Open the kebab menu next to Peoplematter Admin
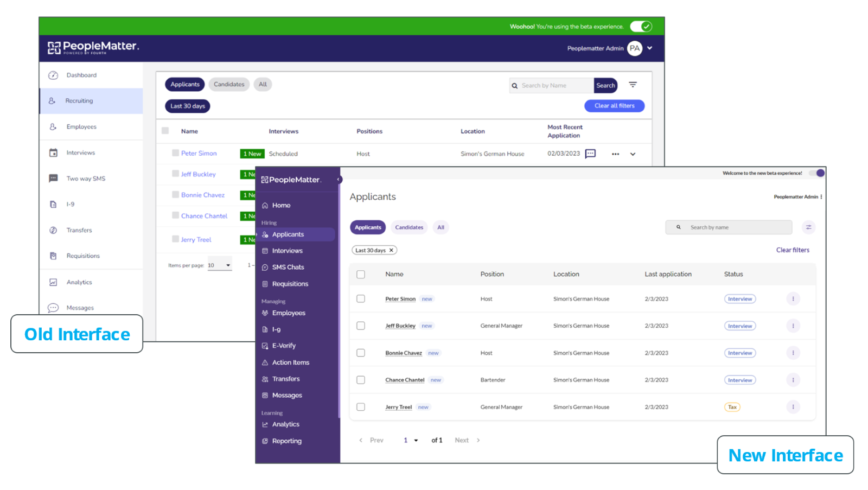Image resolution: width=868 pixels, height=490 pixels. (821, 197)
